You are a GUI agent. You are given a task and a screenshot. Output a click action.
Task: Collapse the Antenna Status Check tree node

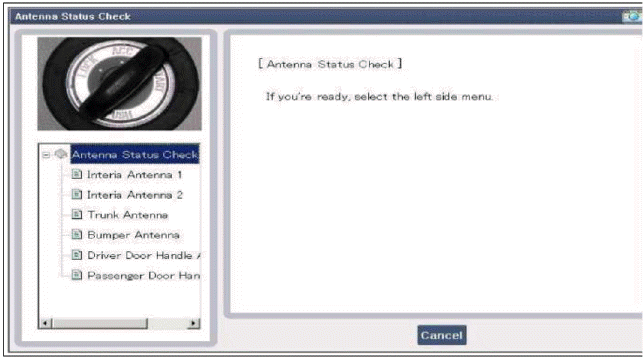(x=46, y=155)
